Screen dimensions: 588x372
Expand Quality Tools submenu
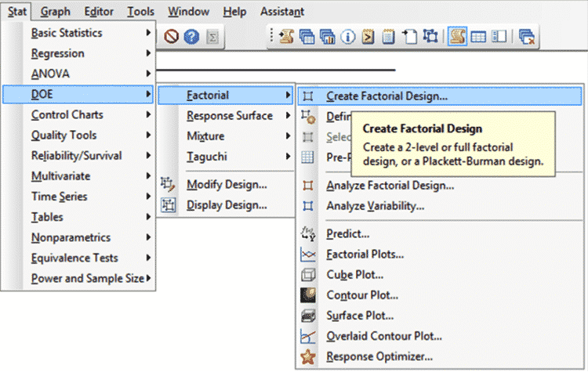(78, 135)
